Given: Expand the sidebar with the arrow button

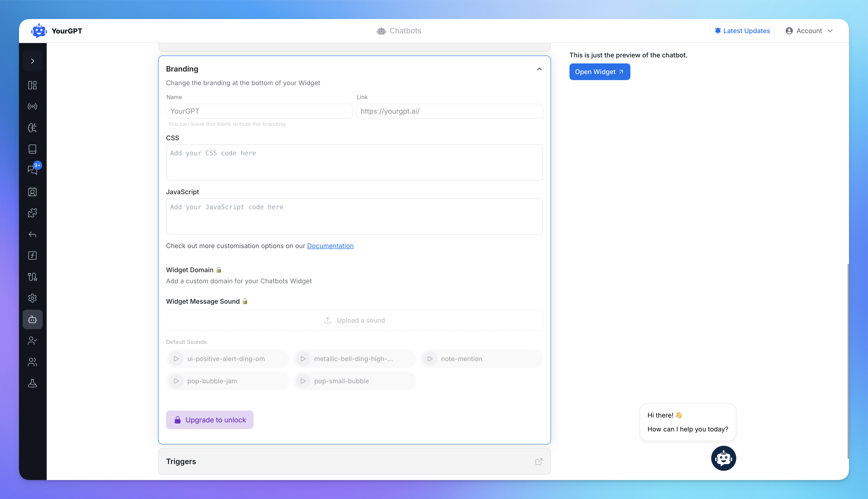Looking at the screenshot, I should pyautogui.click(x=33, y=61).
